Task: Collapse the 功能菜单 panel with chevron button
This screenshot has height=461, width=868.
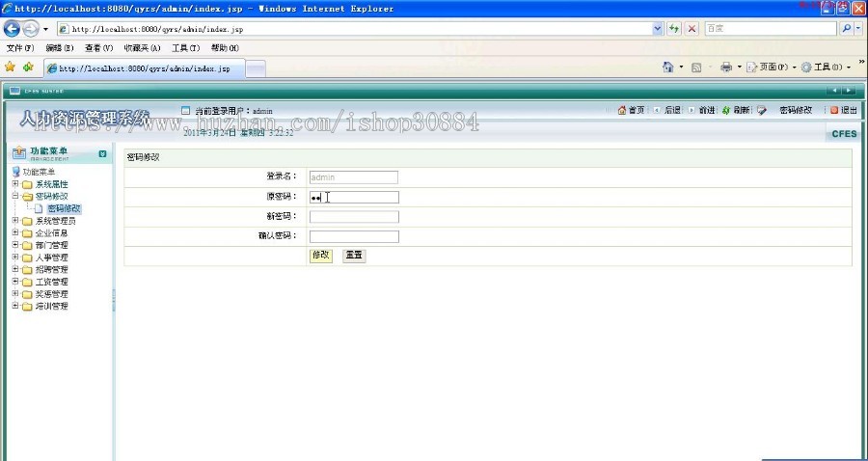Action: coord(102,154)
